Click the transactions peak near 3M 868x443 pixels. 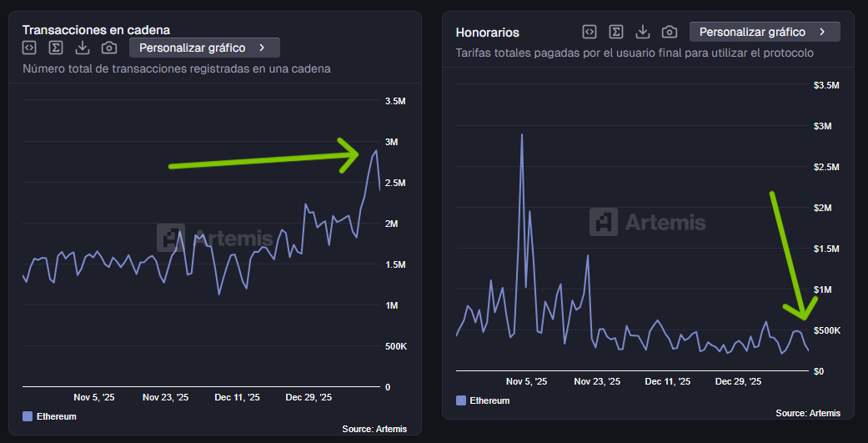[x=375, y=151]
